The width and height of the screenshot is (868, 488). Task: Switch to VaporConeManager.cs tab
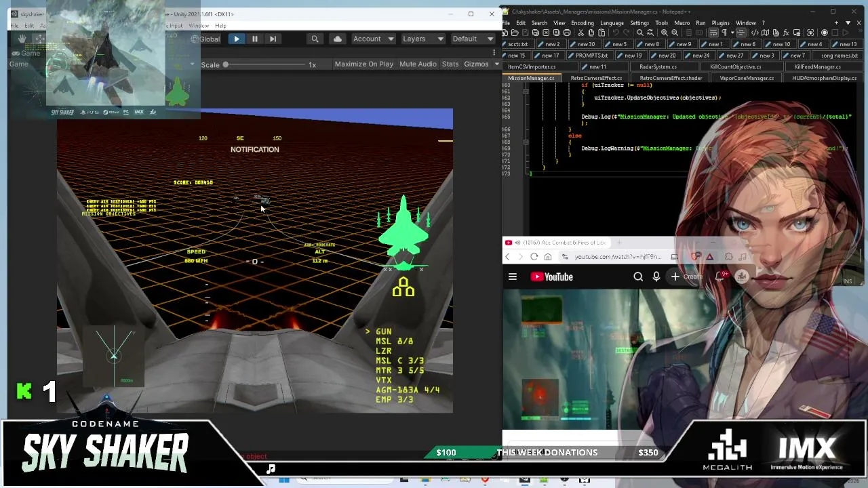(747, 78)
